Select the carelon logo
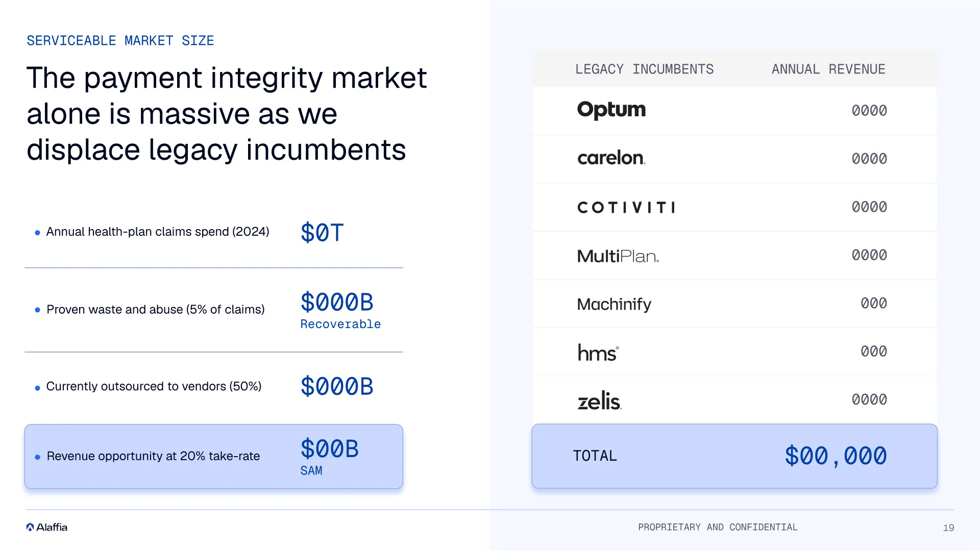Image resolution: width=980 pixels, height=551 pixels. coord(611,158)
